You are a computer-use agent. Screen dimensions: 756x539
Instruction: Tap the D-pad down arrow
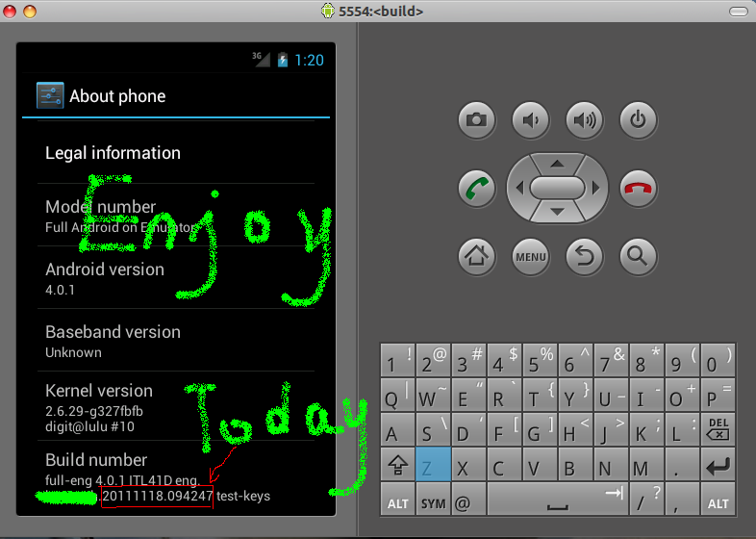click(557, 212)
